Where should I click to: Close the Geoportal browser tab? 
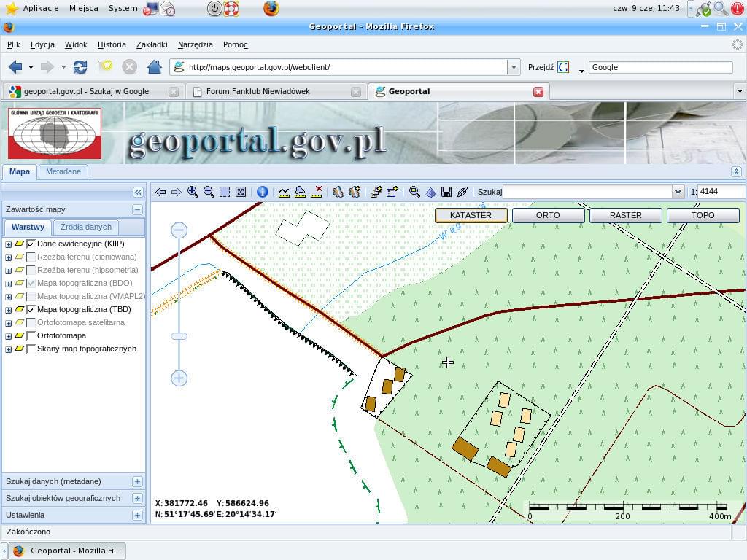(538, 91)
